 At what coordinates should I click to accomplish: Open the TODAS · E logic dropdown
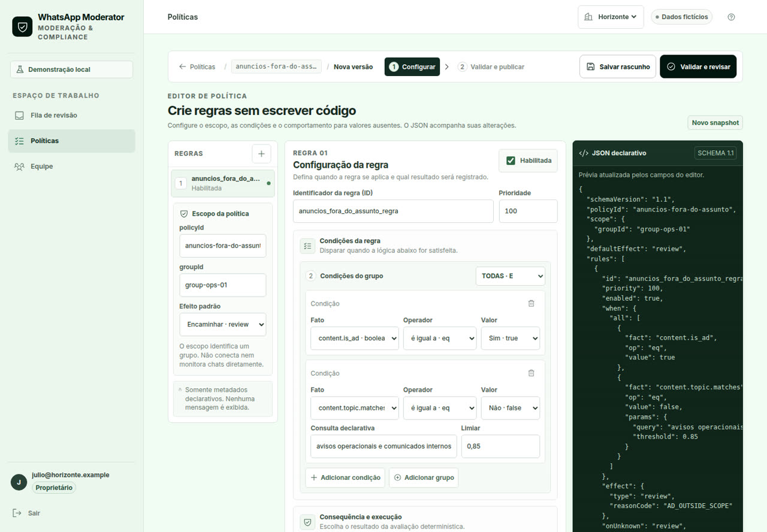tap(511, 276)
